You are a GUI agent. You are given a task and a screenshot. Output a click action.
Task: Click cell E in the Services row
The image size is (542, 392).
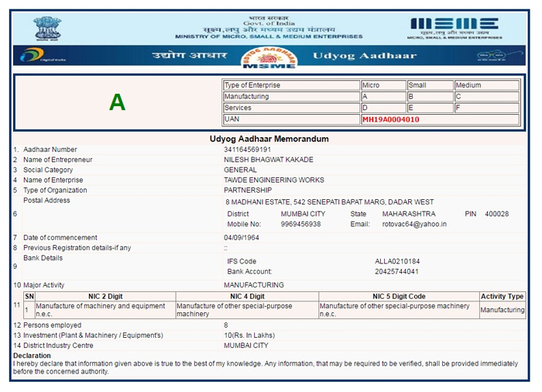point(430,108)
